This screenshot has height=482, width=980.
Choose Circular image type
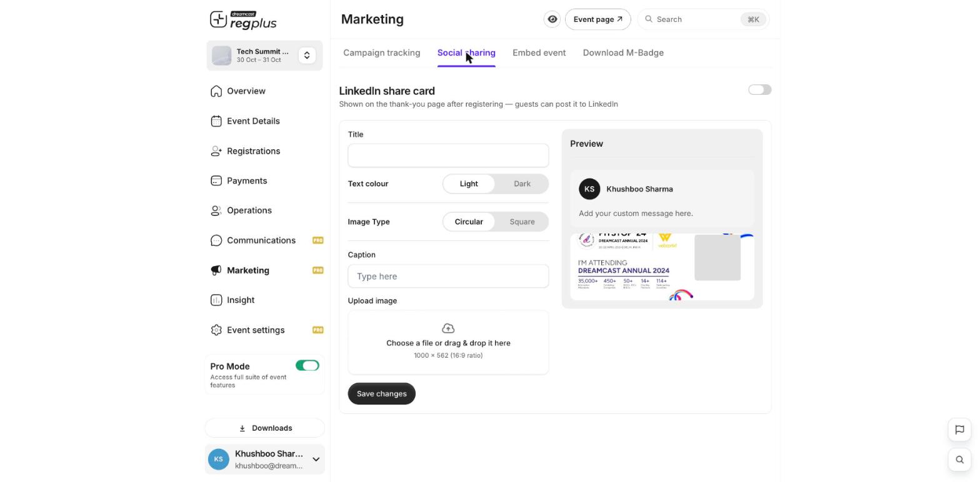(x=469, y=222)
